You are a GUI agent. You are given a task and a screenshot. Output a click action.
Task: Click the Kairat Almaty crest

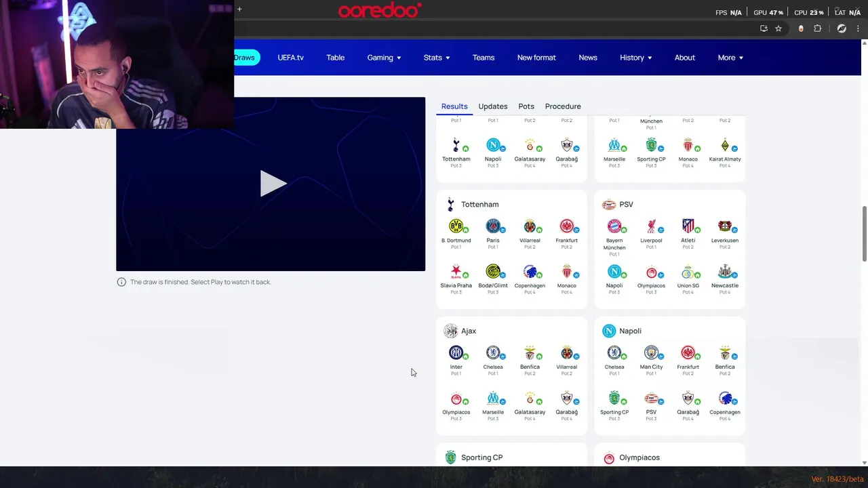pyautogui.click(x=725, y=144)
